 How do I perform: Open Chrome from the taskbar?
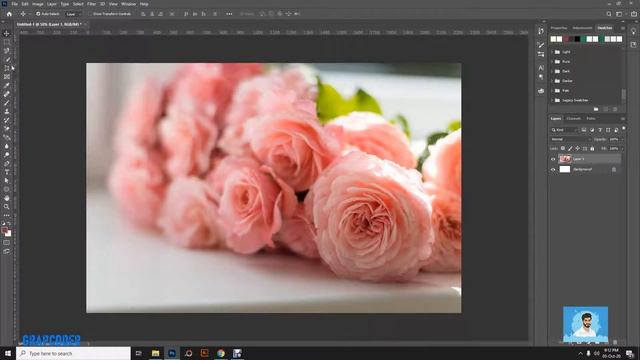tap(221, 353)
